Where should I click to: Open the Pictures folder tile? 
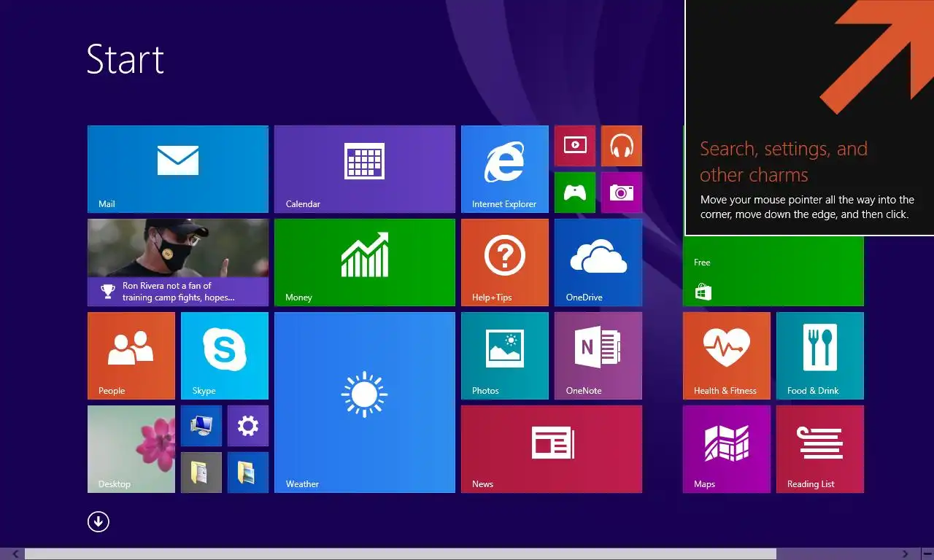click(248, 472)
